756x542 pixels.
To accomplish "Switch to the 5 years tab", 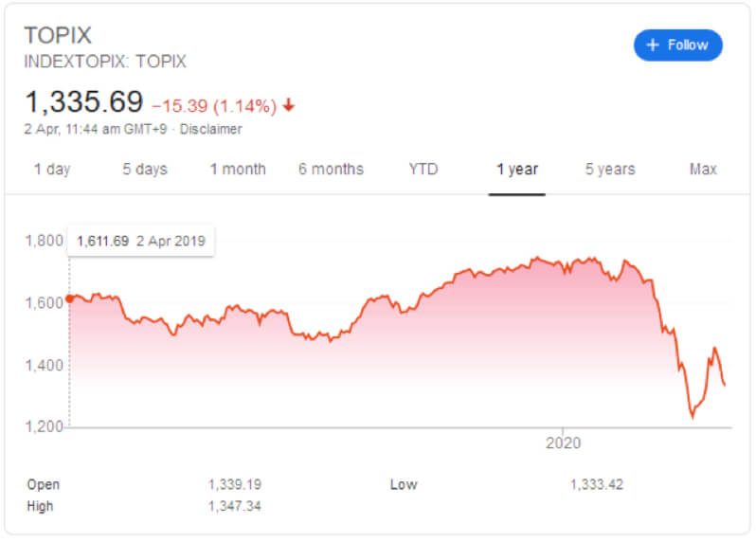I will [x=610, y=170].
